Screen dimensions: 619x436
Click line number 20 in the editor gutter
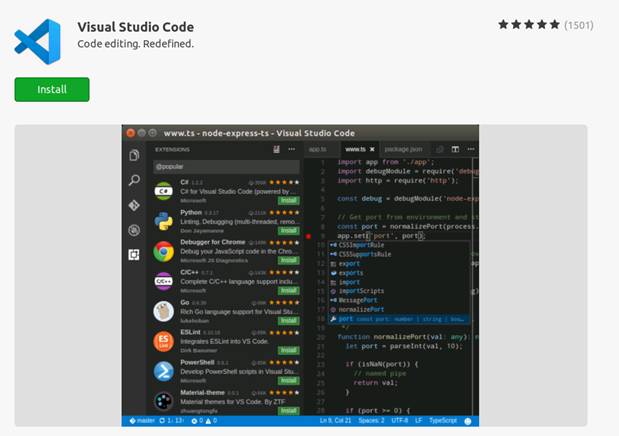321,337
